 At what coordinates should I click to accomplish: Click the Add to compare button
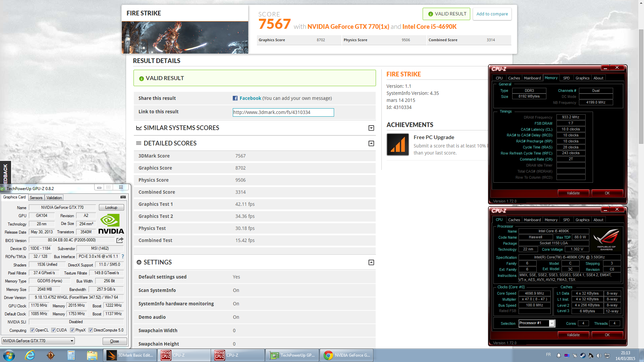492,14
